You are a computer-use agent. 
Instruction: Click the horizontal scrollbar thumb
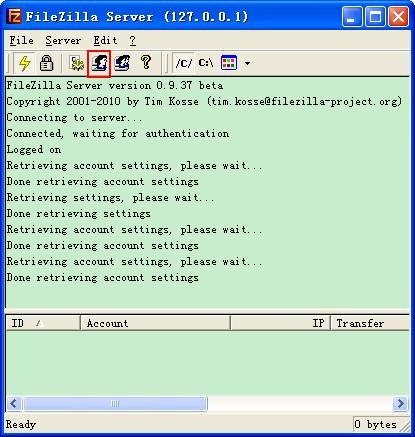pos(115,404)
